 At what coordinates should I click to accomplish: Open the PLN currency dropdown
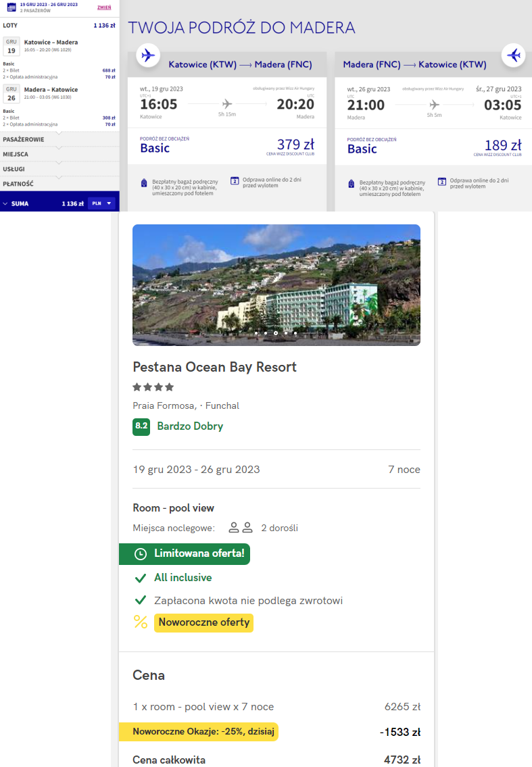tap(101, 203)
